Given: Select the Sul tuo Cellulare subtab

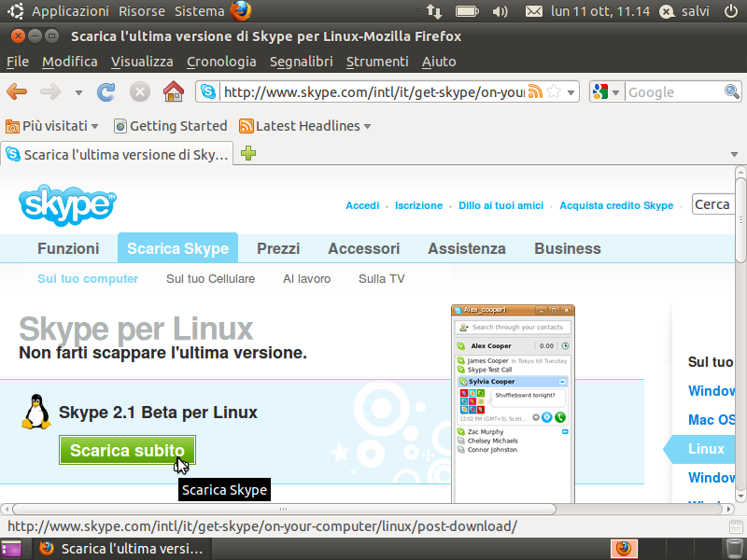Looking at the screenshot, I should pyautogui.click(x=211, y=278).
